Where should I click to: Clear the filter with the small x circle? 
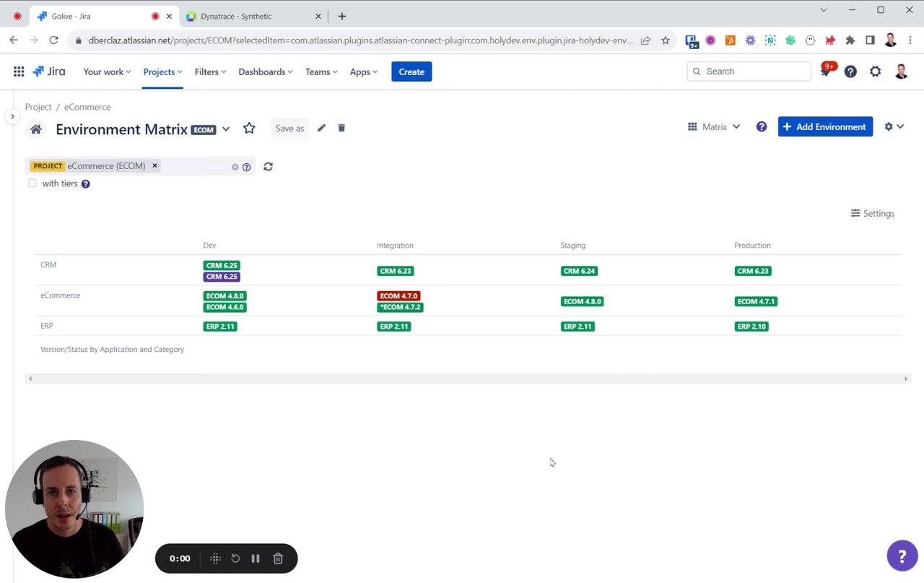coord(235,167)
